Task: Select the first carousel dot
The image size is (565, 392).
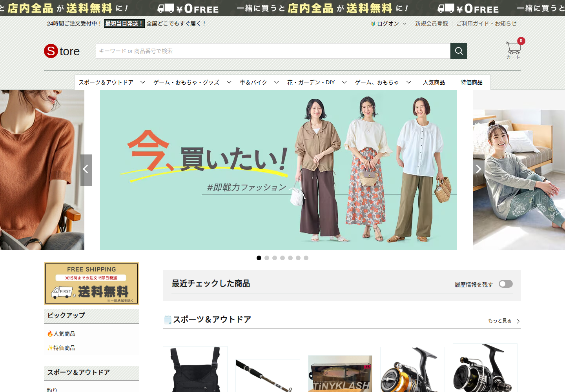Action: (259, 258)
